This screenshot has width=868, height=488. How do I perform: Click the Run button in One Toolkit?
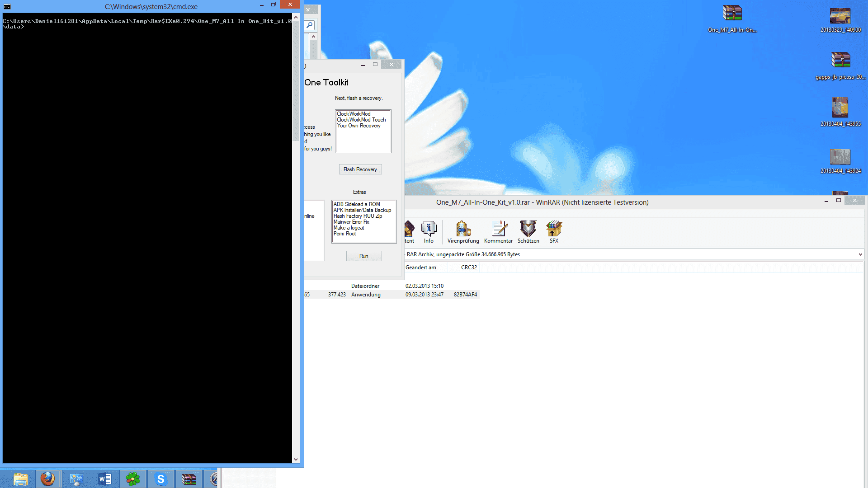[x=364, y=256]
